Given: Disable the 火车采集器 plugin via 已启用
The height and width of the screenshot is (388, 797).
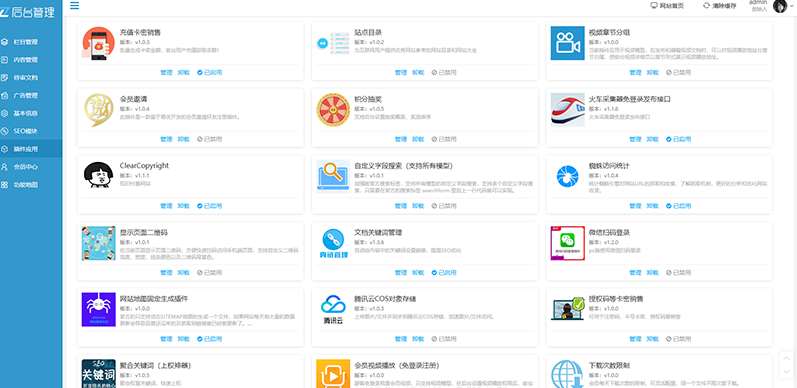Looking at the screenshot, I should coord(679,139).
